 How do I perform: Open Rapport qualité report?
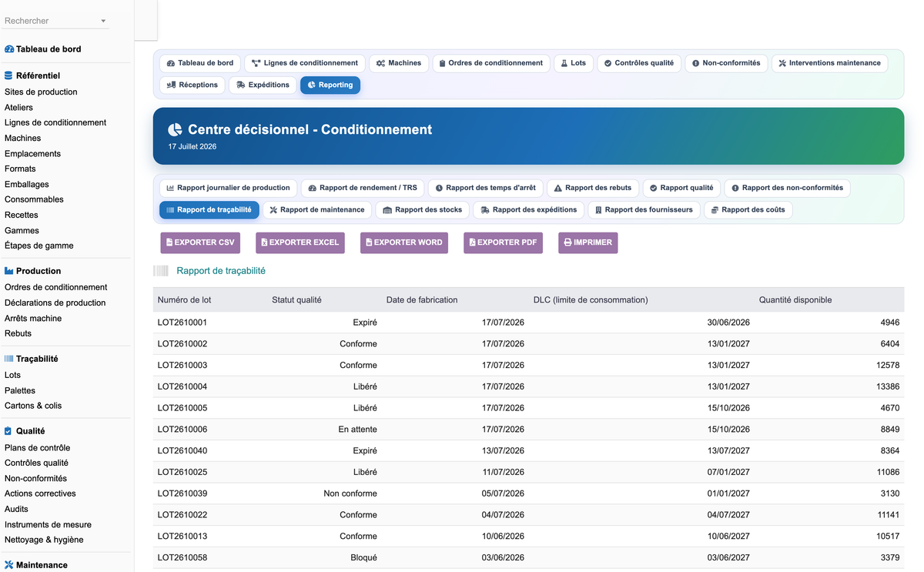click(x=681, y=188)
